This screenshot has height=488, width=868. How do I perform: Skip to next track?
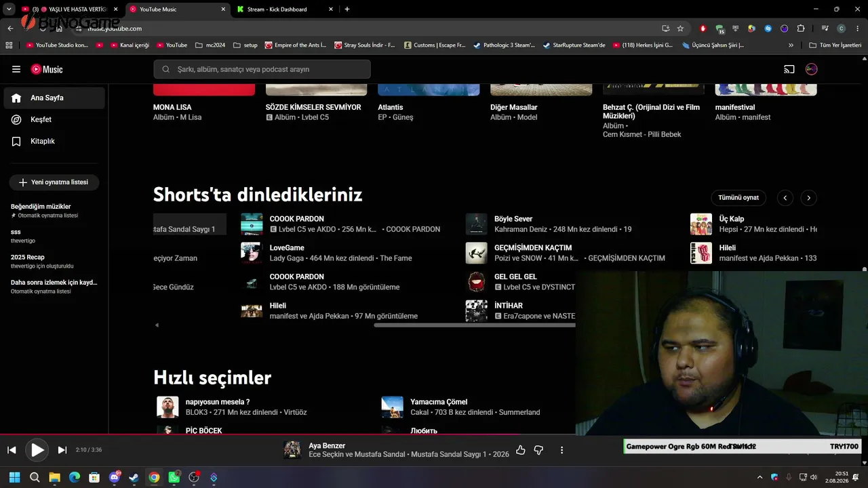62,450
